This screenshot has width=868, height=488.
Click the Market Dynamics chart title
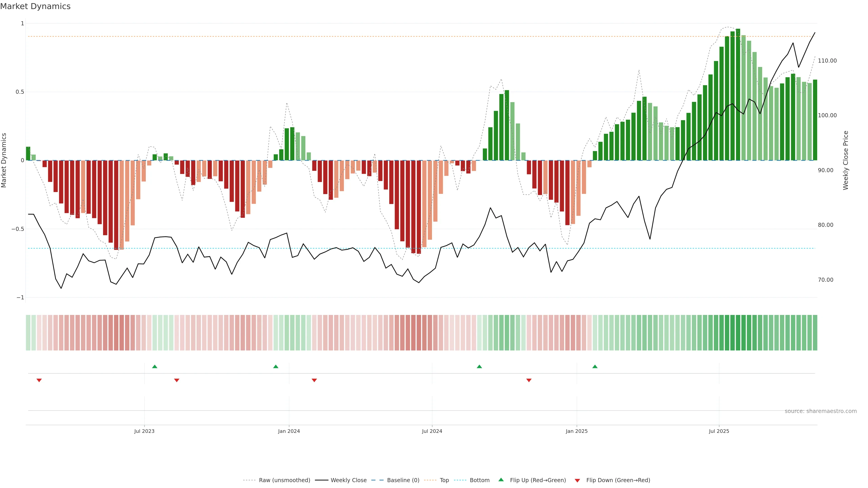pyautogui.click(x=35, y=6)
